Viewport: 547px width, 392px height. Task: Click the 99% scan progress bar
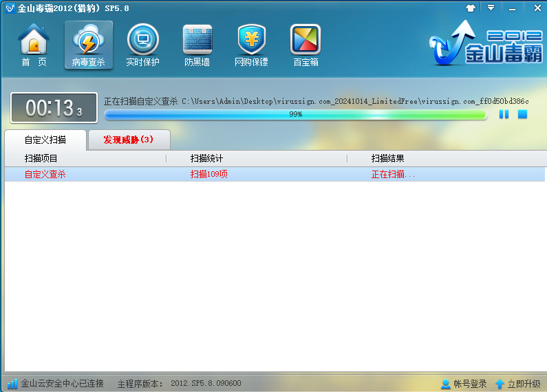click(x=295, y=114)
